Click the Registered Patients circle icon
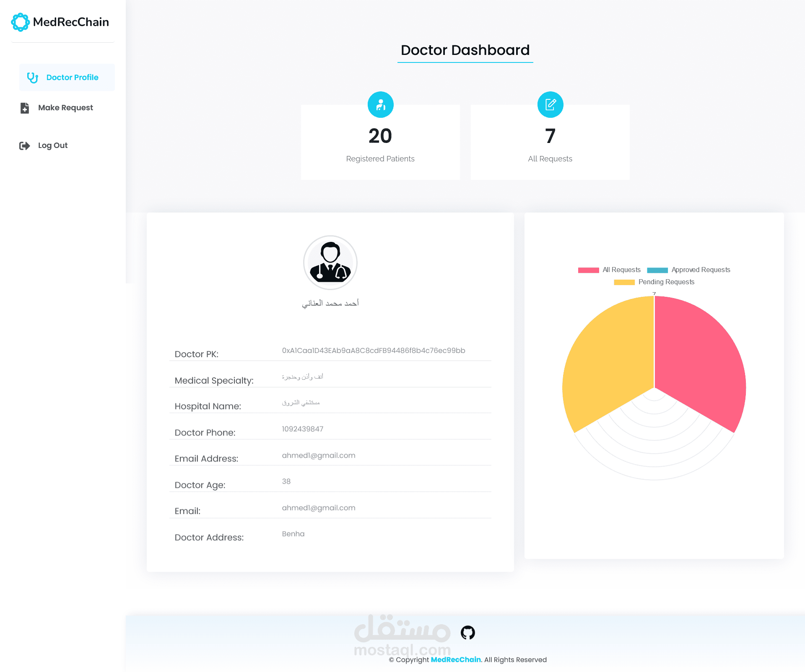This screenshot has width=805, height=672. 380,104
